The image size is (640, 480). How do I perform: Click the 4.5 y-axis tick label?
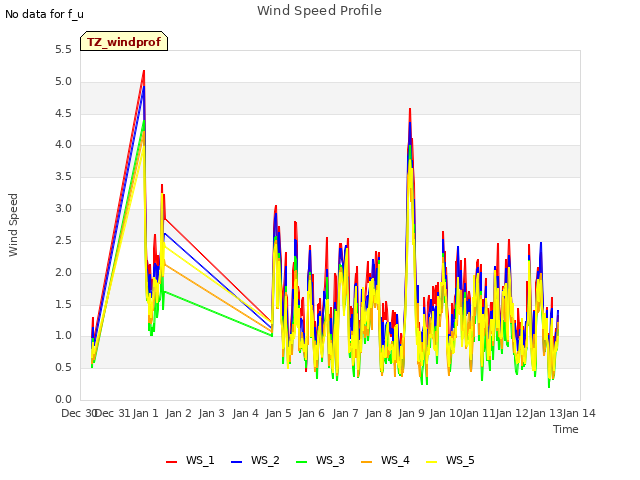63,113
